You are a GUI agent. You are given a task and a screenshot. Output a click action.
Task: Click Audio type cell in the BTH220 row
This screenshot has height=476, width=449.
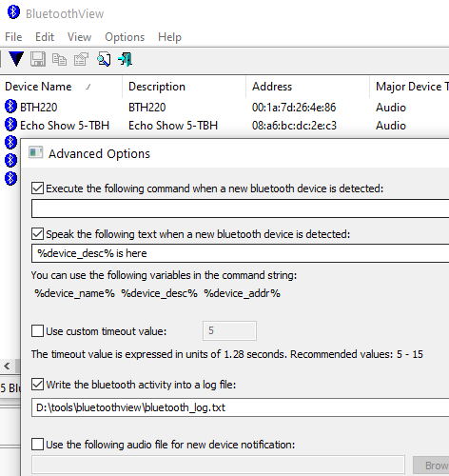[391, 108]
